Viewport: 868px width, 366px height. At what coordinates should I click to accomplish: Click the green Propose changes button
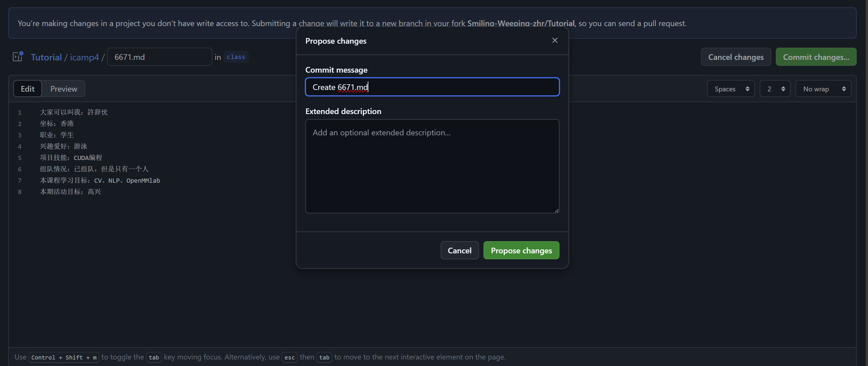coord(521,250)
